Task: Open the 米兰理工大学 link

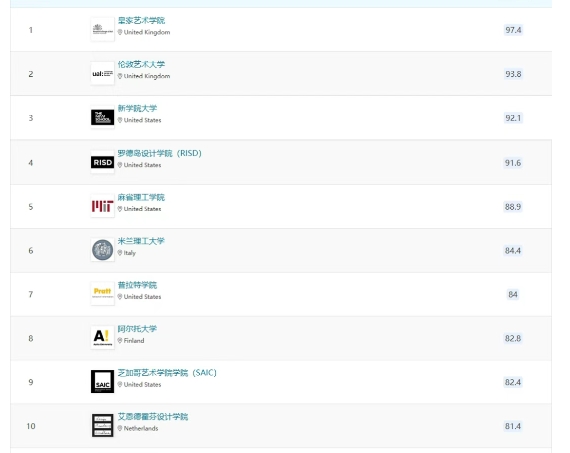Action: pos(141,241)
